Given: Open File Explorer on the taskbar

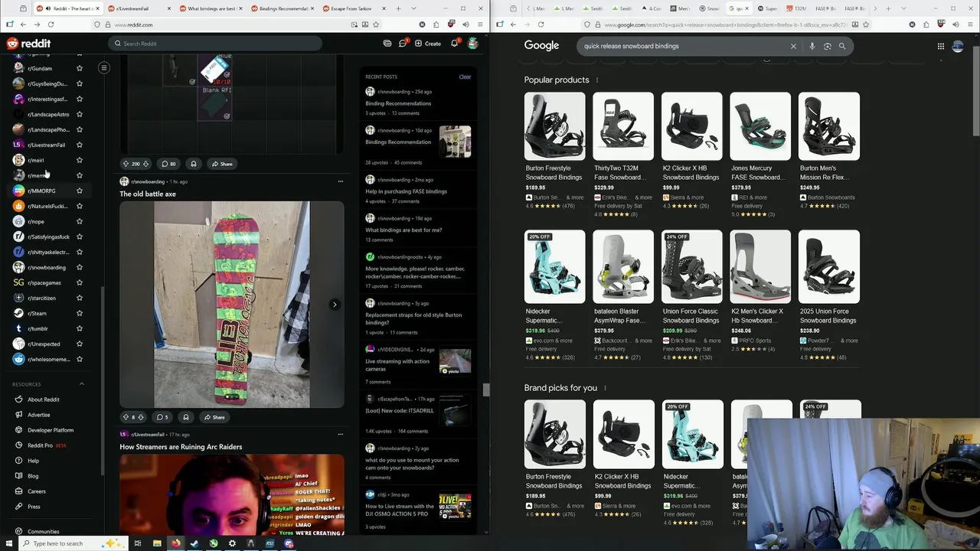Looking at the screenshot, I should (x=157, y=543).
